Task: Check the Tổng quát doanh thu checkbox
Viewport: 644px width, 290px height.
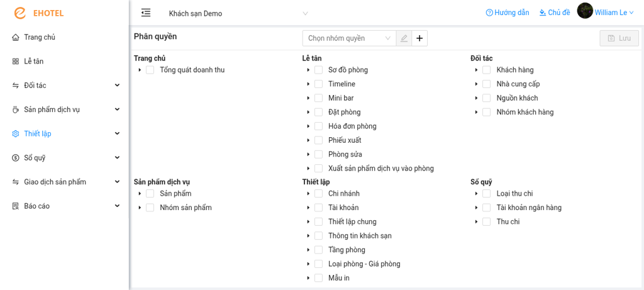Action: [150, 70]
